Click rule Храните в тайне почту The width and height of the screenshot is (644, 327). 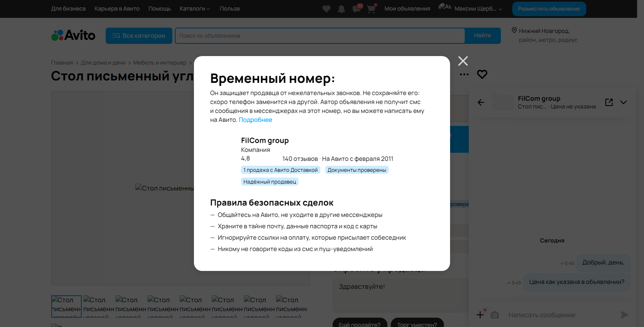tap(298, 226)
